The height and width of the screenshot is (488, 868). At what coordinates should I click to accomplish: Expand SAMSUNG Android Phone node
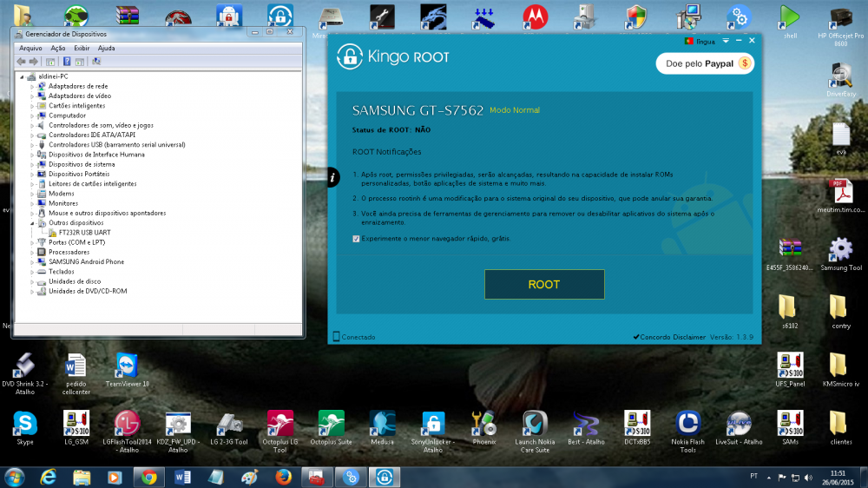(x=32, y=262)
